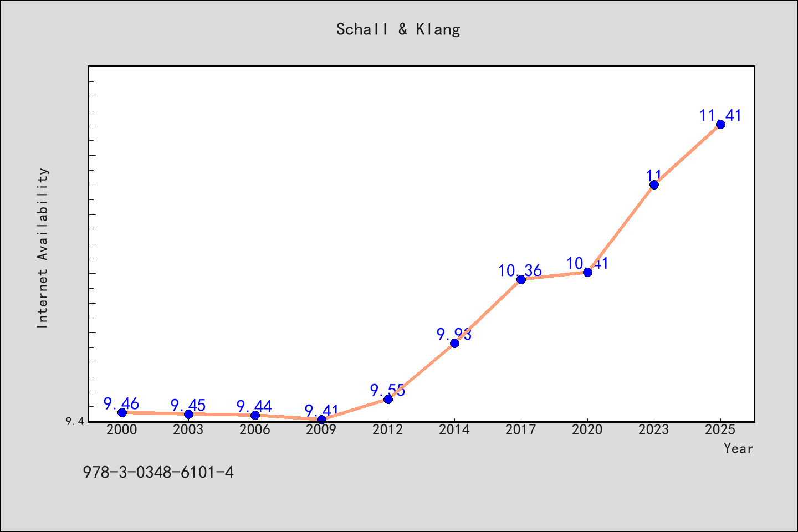Click the y-axis label "Internet Availability"

43,248
